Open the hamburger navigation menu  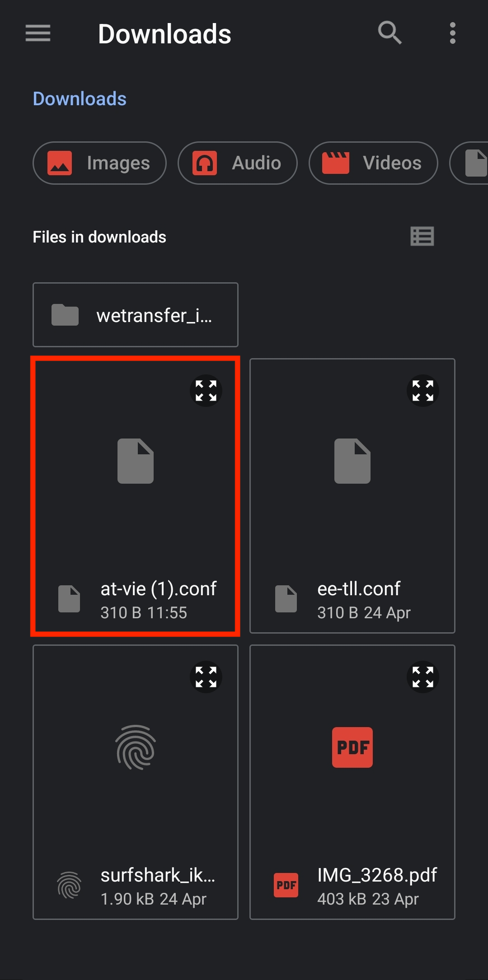(38, 33)
